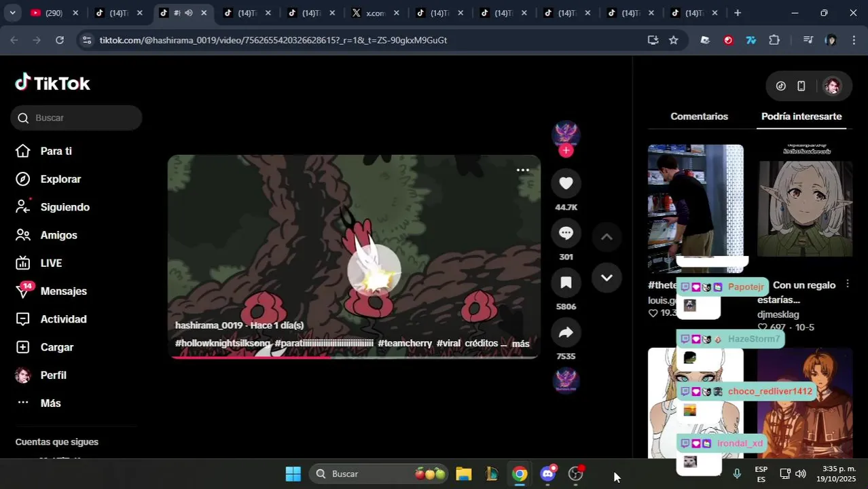
Task: Click taskbar Buscar search box
Action: (x=380, y=474)
